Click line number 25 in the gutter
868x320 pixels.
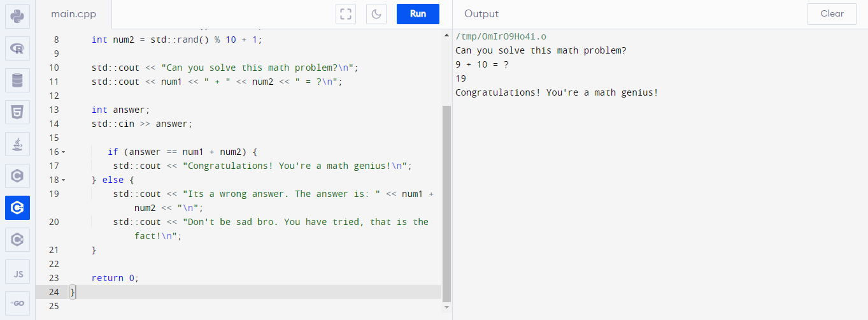pos(53,306)
